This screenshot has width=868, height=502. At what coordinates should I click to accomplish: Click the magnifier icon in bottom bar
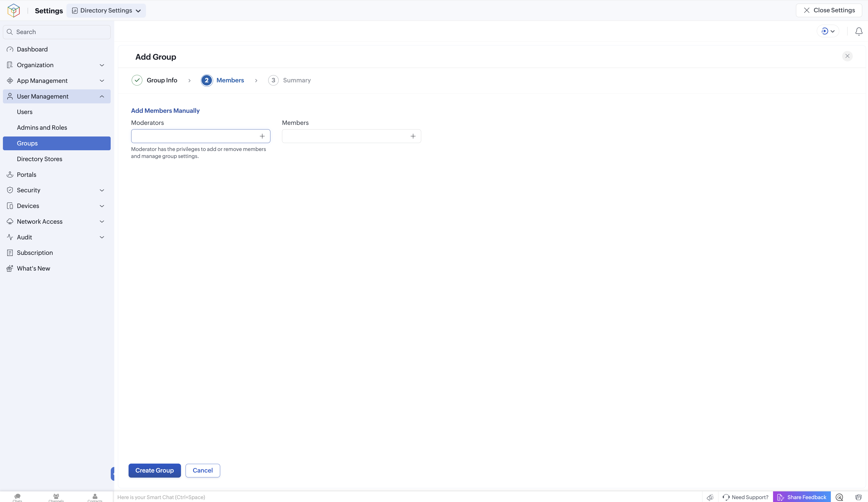pyautogui.click(x=839, y=497)
